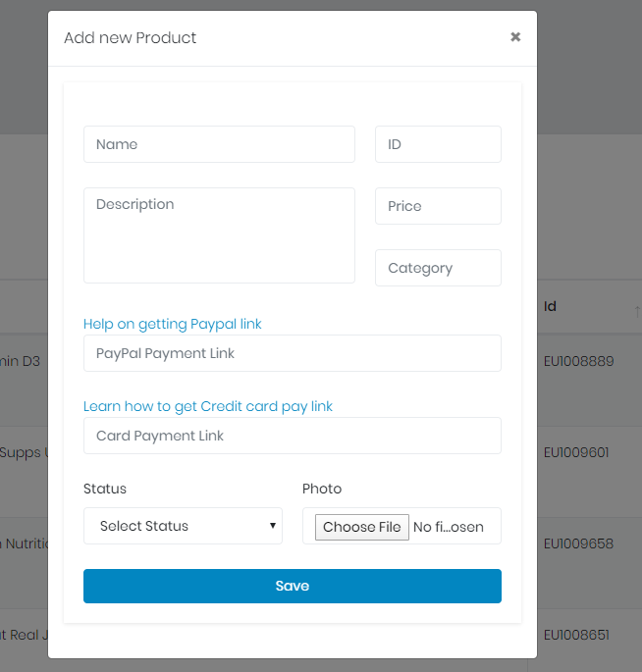Click the partially hidden min D3 product name
642x672 pixels.
click(21, 361)
